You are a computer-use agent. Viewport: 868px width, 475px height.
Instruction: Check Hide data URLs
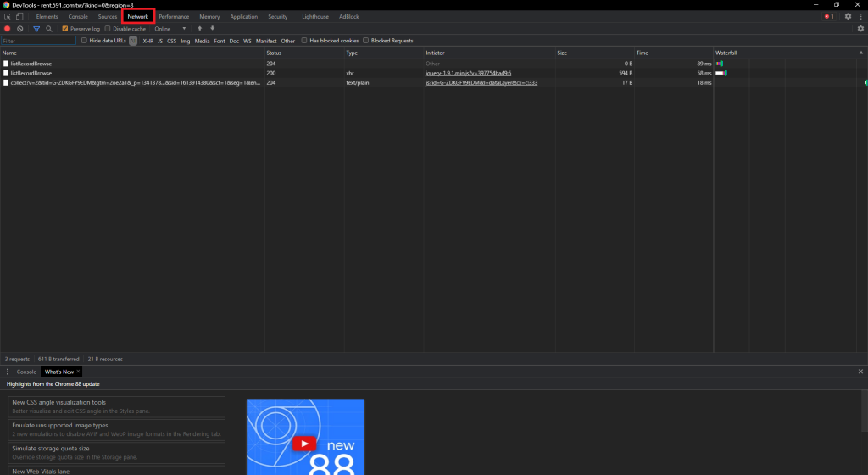click(x=84, y=41)
